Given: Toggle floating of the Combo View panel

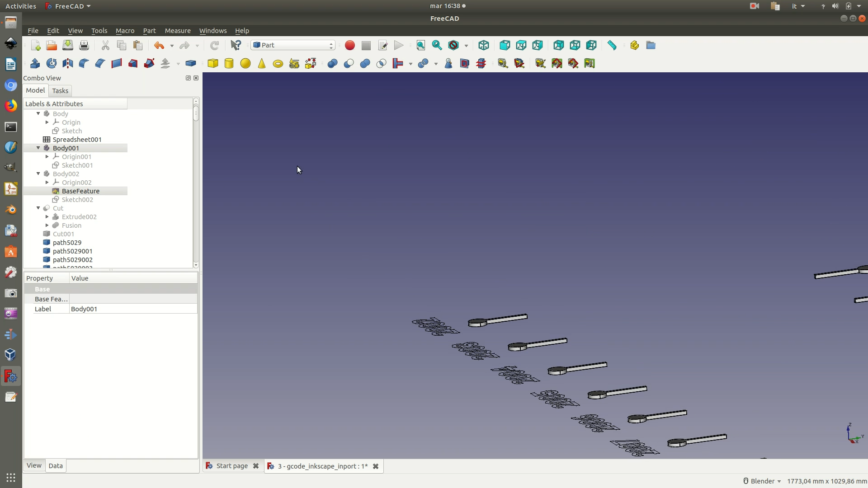Looking at the screenshot, I should point(188,78).
